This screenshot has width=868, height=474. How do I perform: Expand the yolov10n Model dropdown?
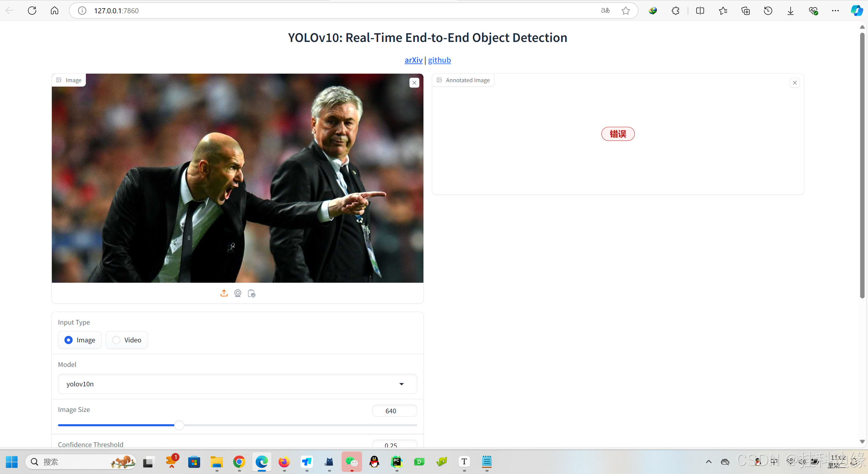point(402,384)
